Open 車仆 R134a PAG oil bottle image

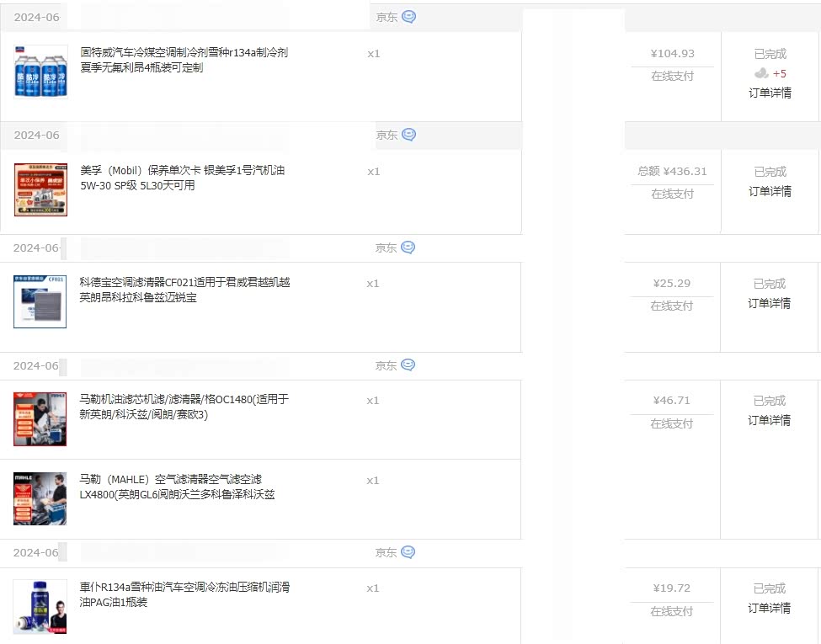tap(40, 606)
